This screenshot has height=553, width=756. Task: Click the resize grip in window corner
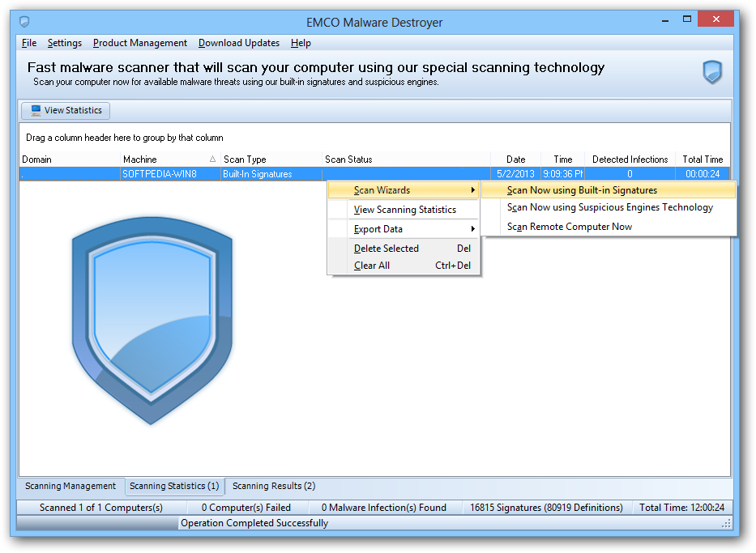(x=726, y=524)
